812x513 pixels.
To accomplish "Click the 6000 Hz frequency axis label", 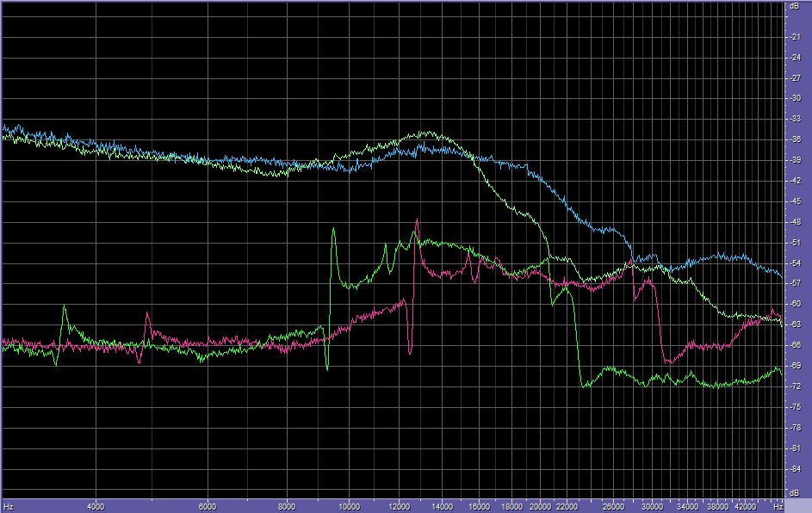I will (208, 507).
